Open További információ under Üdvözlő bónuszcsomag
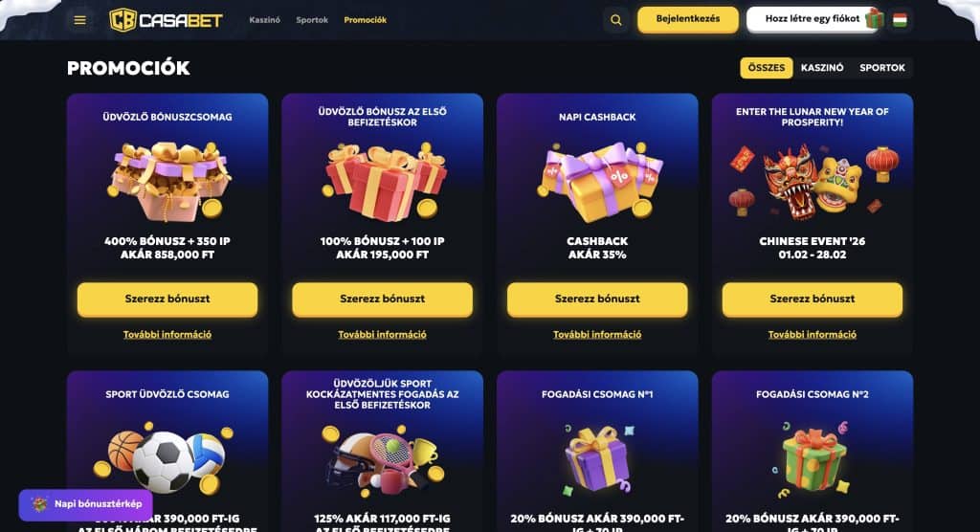The width and height of the screenshot is (980, 532). (x=167, y=335)
